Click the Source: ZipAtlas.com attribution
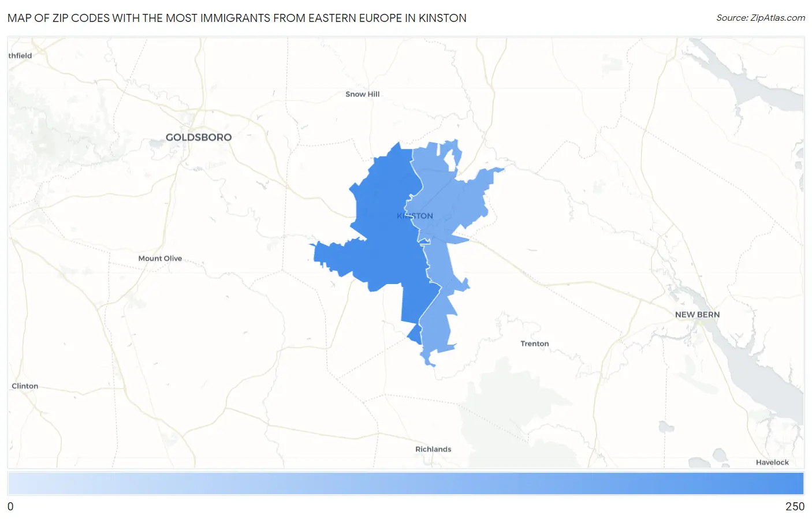Viewport: 812px width, 519px height. [x=761, y=18]
